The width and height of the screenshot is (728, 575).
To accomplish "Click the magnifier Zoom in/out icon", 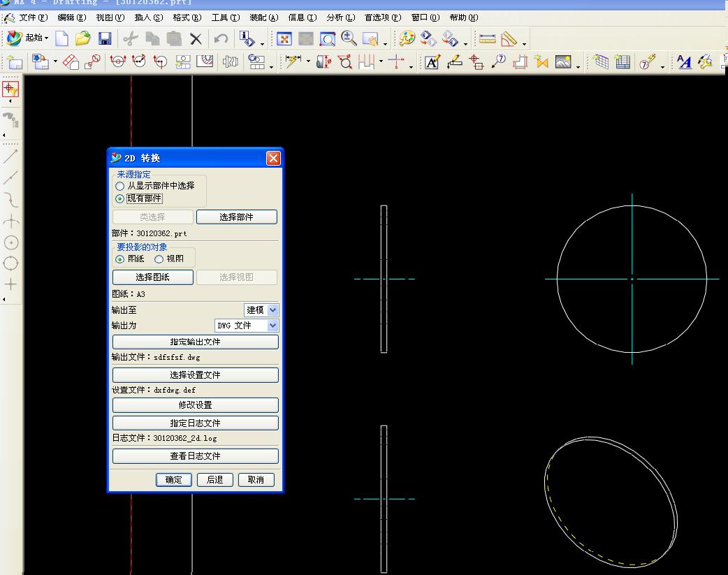I will 349,38.
